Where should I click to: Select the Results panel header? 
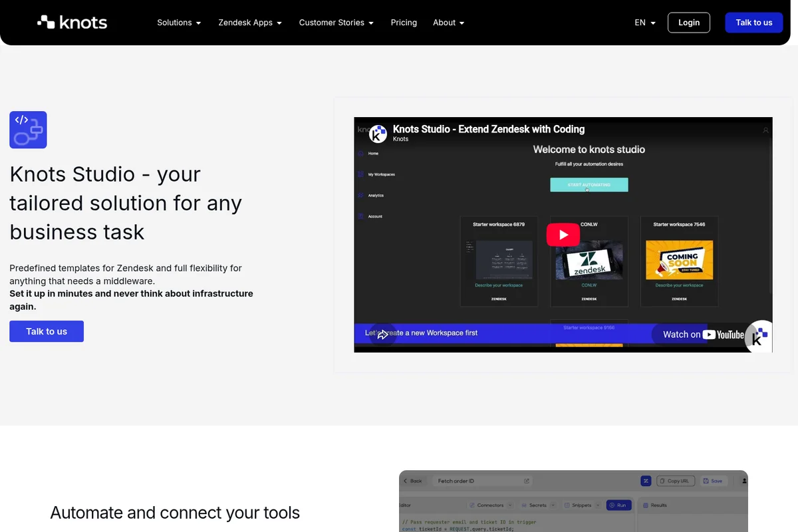tap(655, 505)
